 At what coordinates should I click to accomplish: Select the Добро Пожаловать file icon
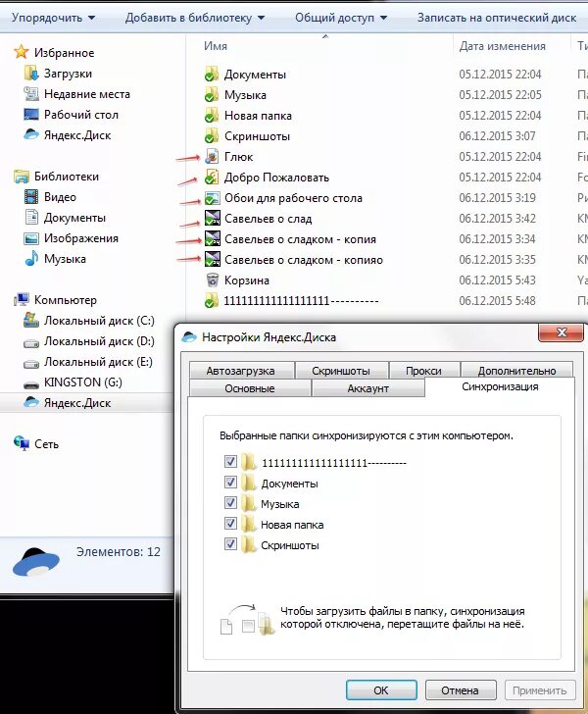pyautogui.click(x=212, y=178)
